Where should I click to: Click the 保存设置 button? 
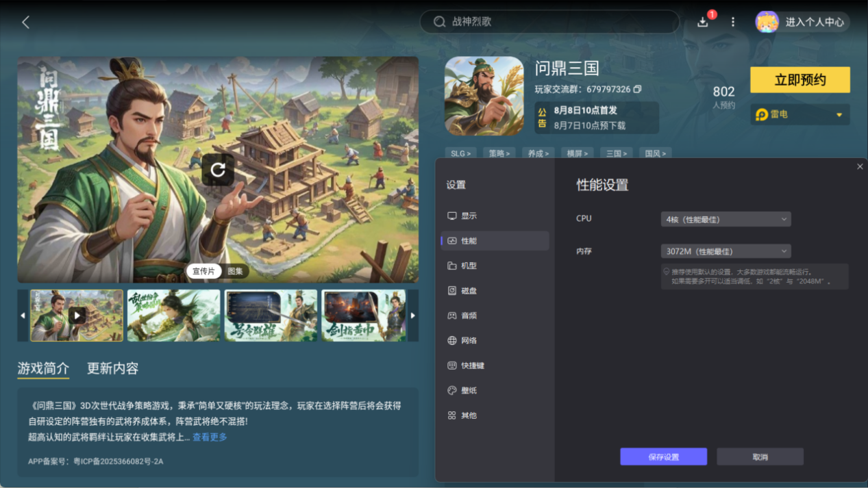coord(663,457)
